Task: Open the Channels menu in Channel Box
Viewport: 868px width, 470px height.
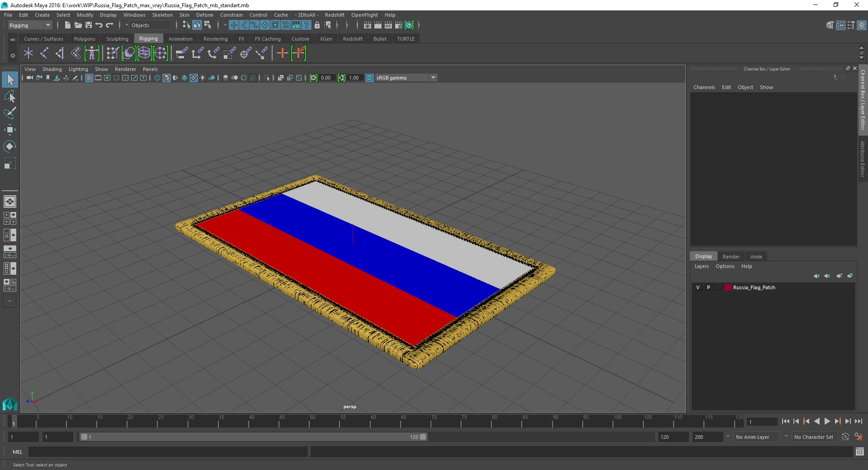Action: (x=704, y=87)
